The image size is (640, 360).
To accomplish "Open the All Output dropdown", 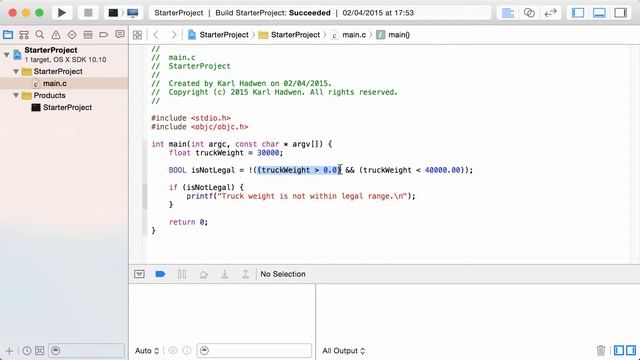I will [x=344, y=351].
